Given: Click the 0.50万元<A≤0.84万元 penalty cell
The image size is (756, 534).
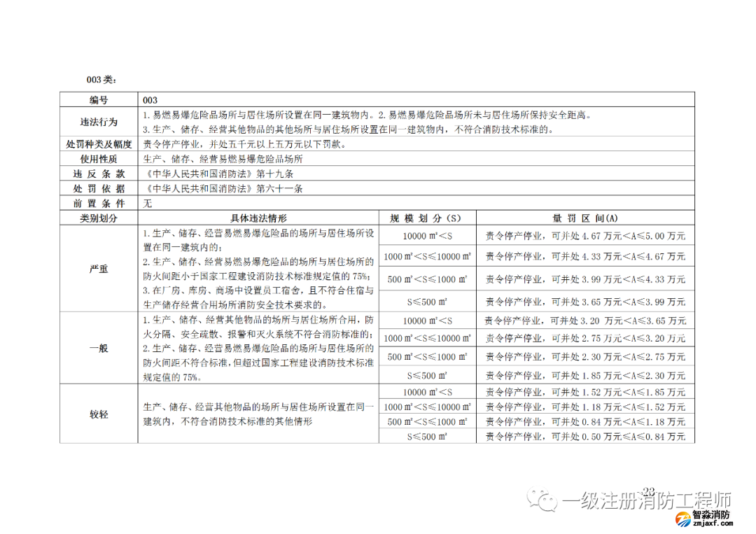Looking at the screenshot, I should (585, 436).
